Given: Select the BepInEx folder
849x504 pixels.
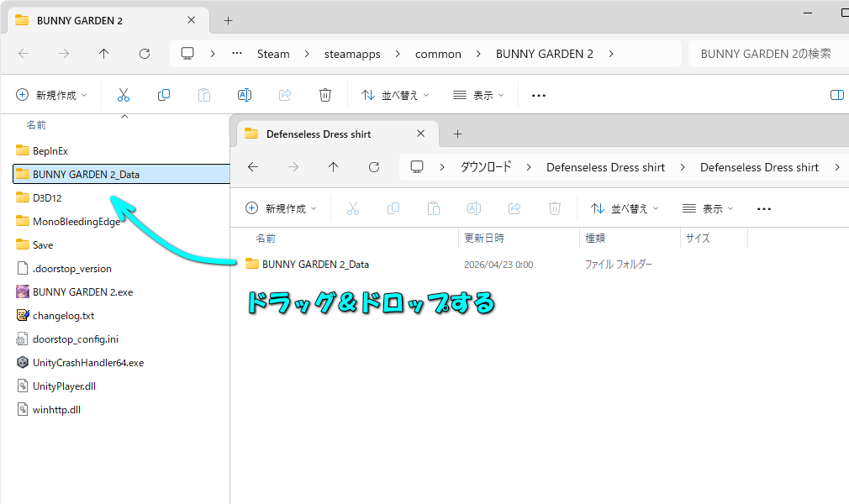Looking at the screenshot, I should [50, 151].
